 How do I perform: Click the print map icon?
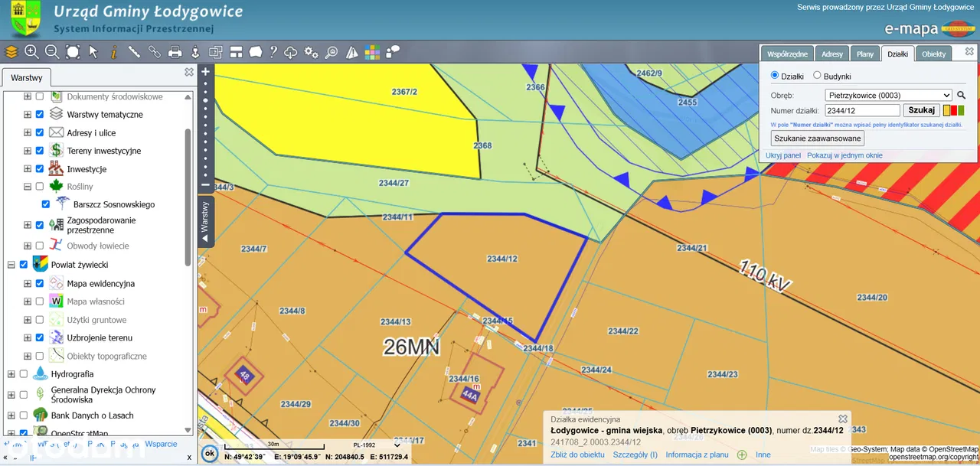[175, 52]
